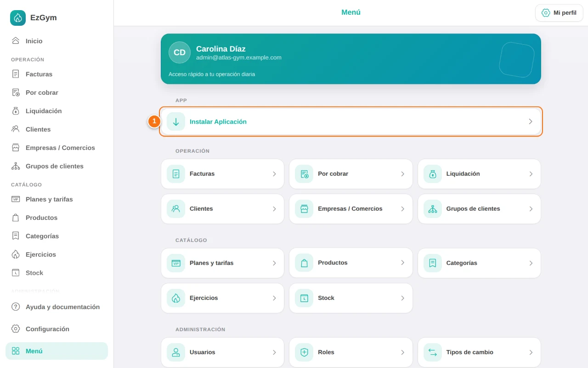The image size is (588, 368).
Task: Click the Usuarios person icon on card
Action: click(176, 352)
